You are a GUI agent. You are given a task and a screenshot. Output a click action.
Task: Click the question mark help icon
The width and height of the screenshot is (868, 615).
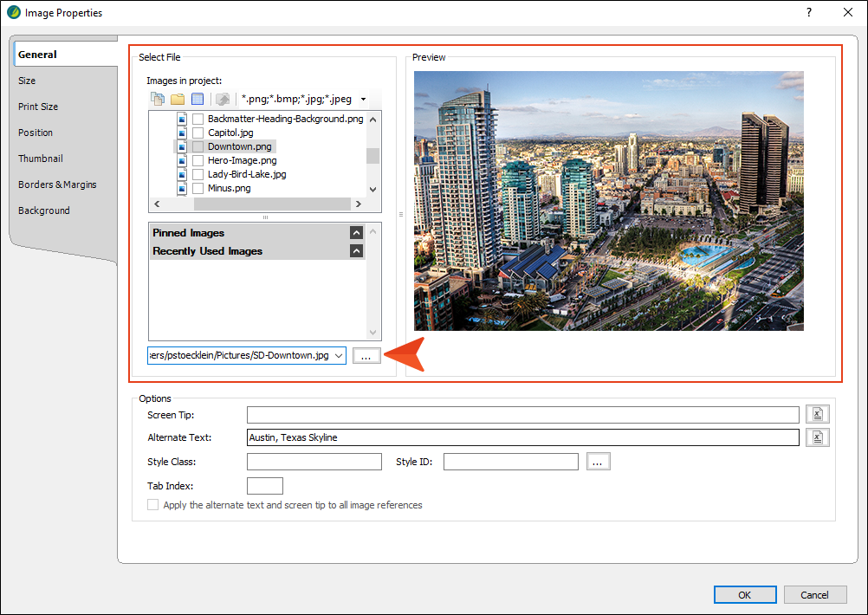click(809, 12)
